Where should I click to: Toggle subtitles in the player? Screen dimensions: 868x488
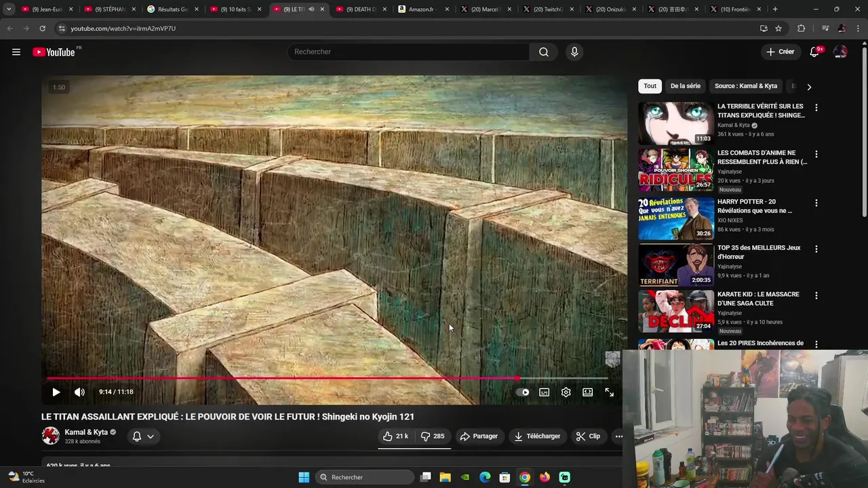(544, 392)
